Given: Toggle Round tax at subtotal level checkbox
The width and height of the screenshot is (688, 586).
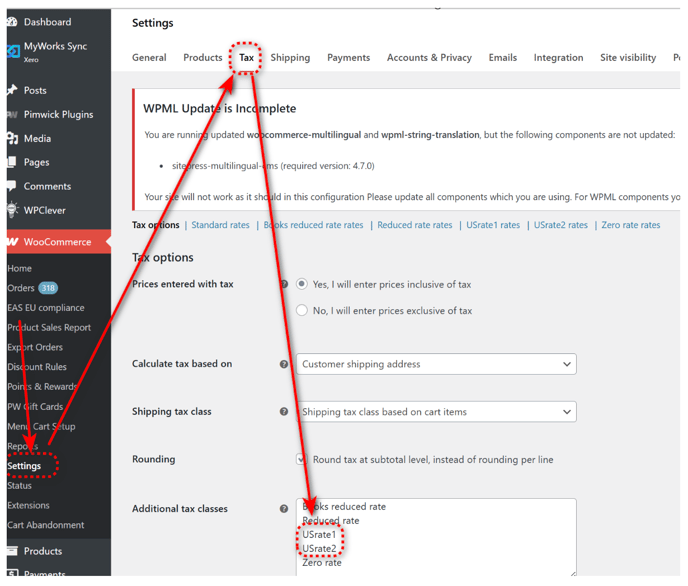Looking at the screenshot, I should (x=301, y=459).
